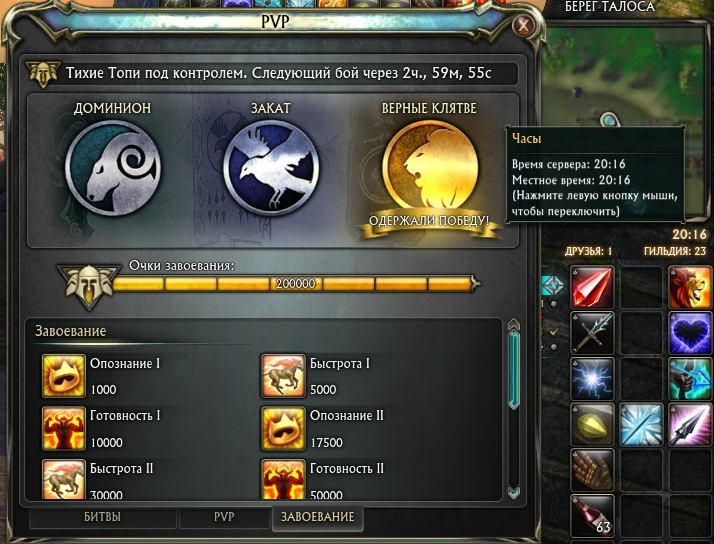Image resolution: width=714 pixels, height=544 pixels.
Task: Open the ГИЛЬДИЯ: 23 guild list
Action: (675, 251)
